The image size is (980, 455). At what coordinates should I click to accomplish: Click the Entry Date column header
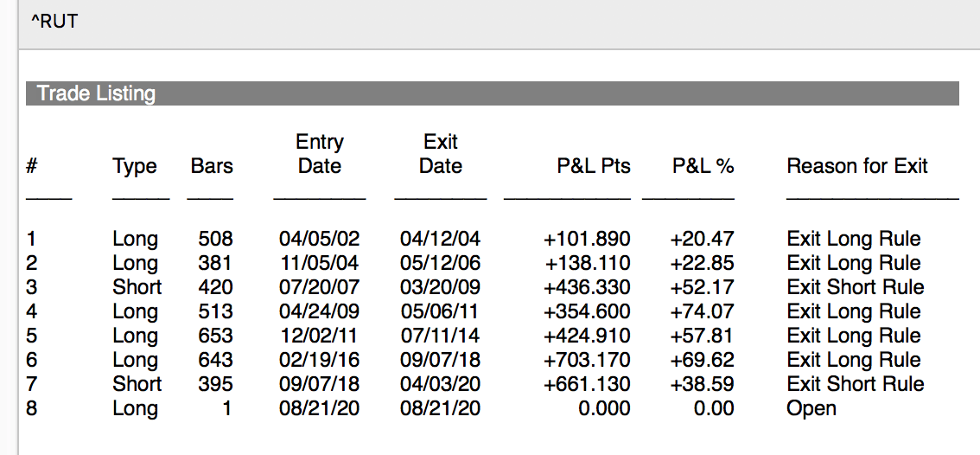click(x=320, y=154)
